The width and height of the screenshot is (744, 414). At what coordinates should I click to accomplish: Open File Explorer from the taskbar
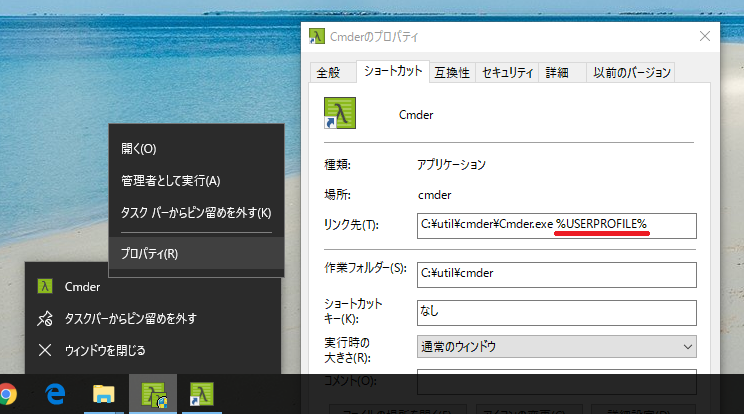(x=103, y=394)
